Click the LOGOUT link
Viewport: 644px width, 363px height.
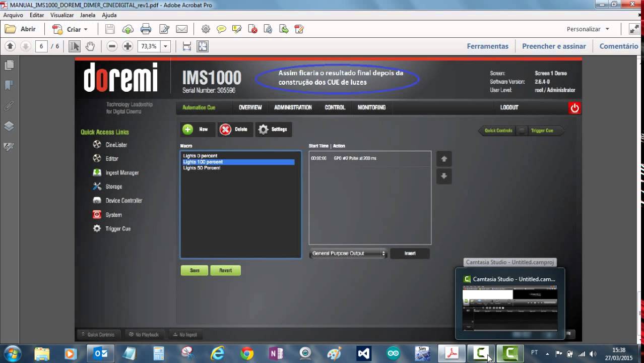pos(509,107)
